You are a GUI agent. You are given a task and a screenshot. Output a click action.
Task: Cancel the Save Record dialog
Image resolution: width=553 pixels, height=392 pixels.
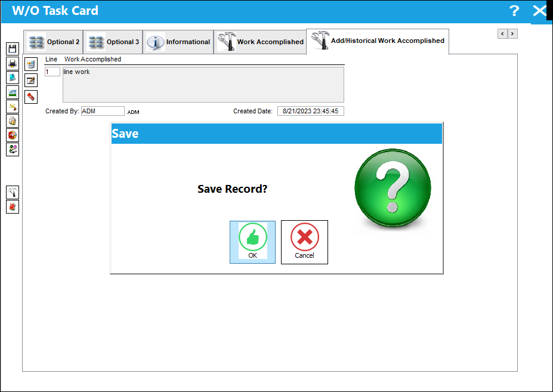pyautogui.click(x=304, y=242)
